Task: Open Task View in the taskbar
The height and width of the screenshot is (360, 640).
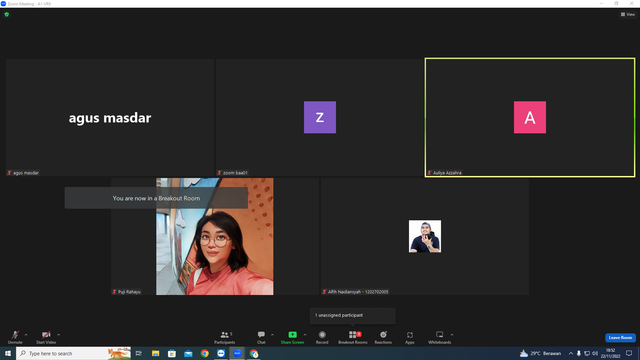Action: pos(139,353)
